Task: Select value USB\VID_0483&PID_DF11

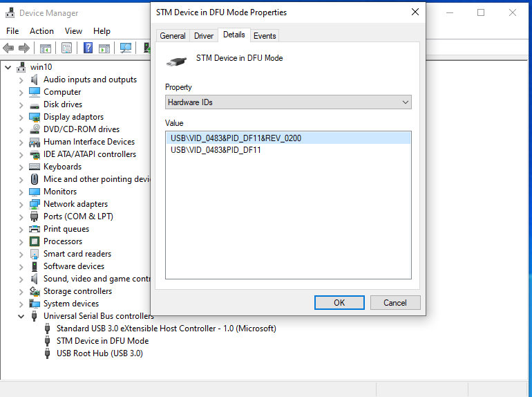Action: pos(288,150)
